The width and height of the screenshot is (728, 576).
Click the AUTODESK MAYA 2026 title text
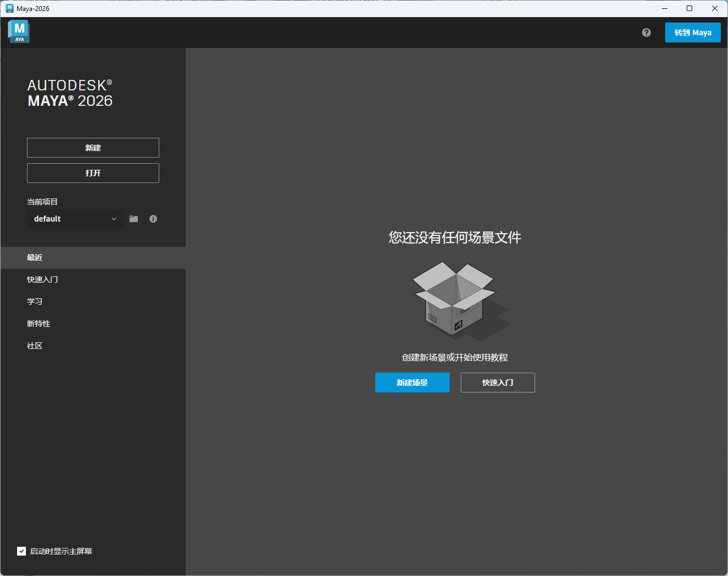(x=70, y=93)
